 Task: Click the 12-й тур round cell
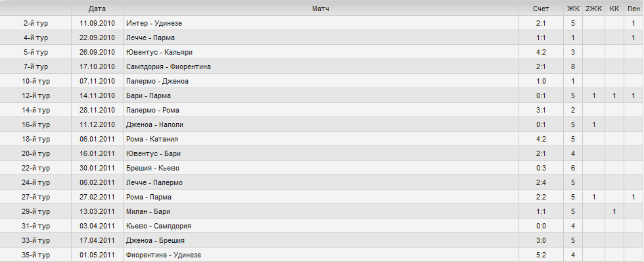click(35, 96)
